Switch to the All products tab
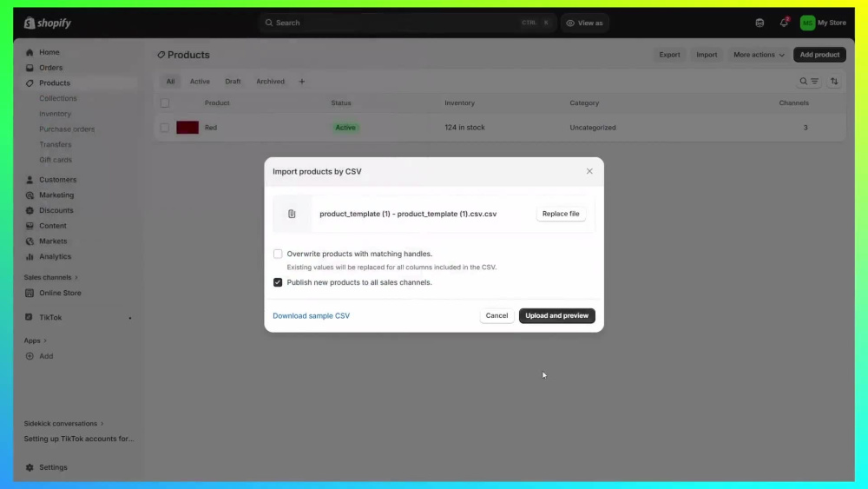This screenshot has height=489, width=868. 170,82
